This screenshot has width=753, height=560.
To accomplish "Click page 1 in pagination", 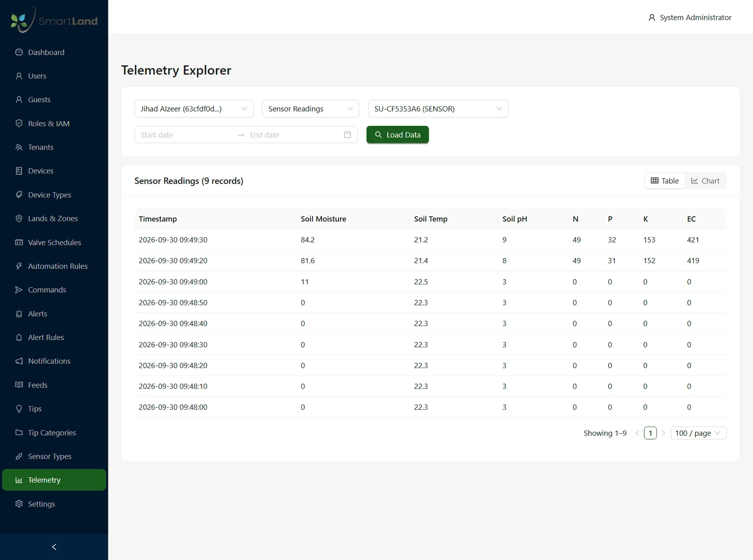I will 650,433.
